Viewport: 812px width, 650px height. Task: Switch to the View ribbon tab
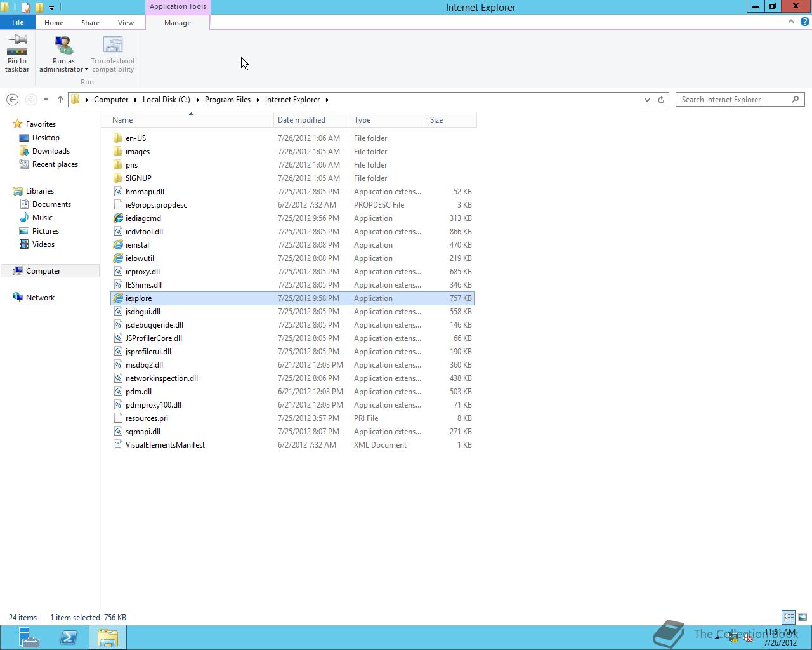tap(126, 23)
